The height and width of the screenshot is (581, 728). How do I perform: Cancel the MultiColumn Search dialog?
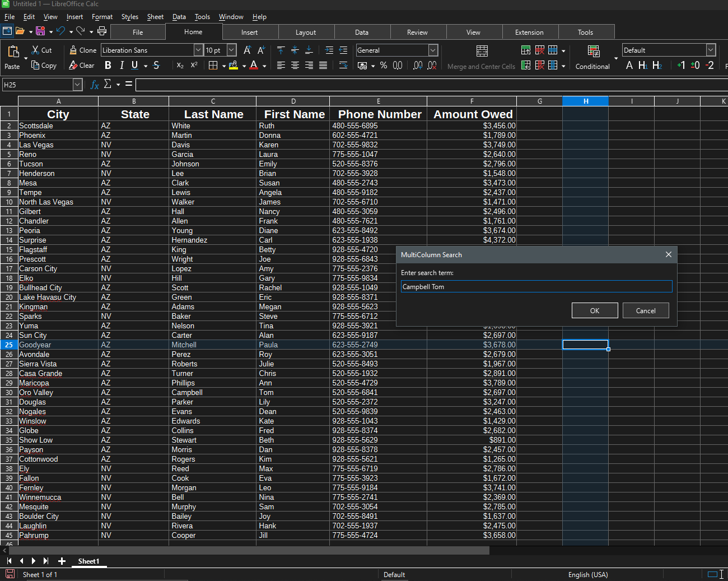(x=645, y=310)
